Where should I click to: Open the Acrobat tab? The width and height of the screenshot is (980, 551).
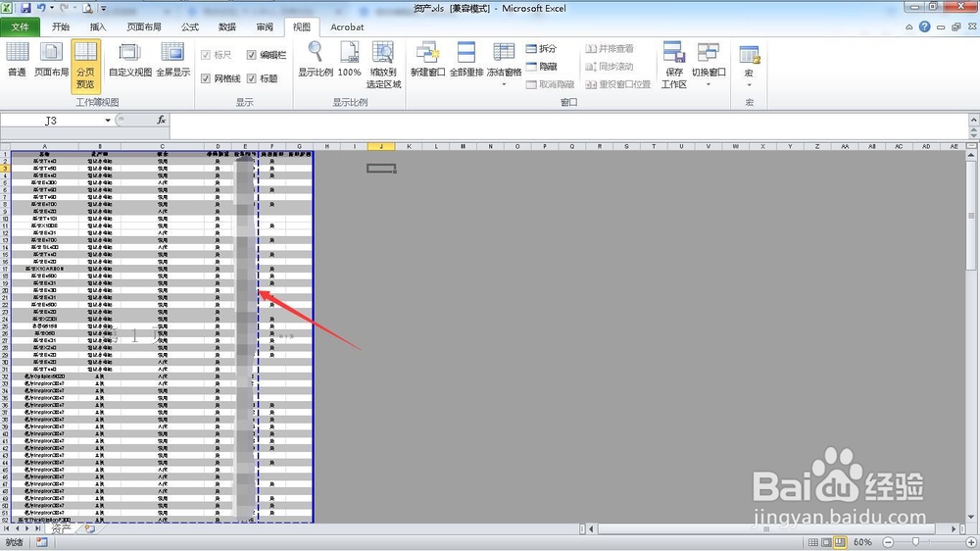[x=347, y=26]
